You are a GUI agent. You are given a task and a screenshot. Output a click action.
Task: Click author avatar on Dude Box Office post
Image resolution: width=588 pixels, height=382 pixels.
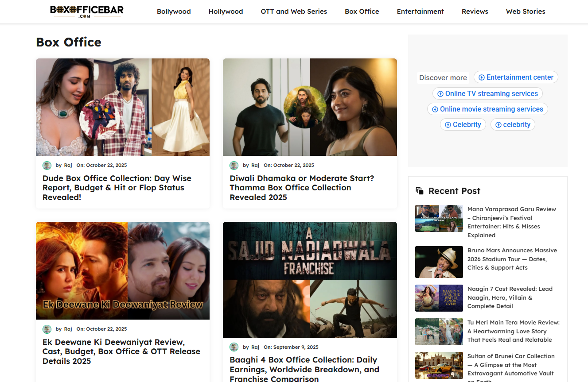47,166
